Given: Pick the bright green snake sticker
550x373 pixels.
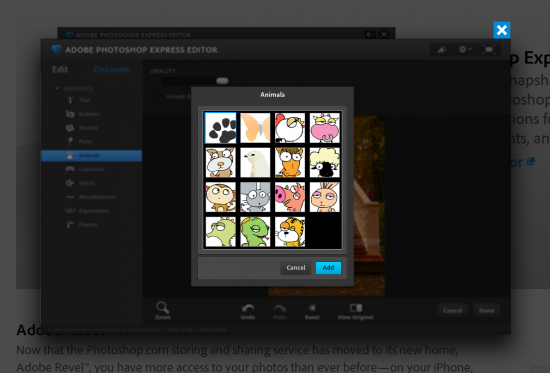Looking at the screenshot, I should pos(255,232).
